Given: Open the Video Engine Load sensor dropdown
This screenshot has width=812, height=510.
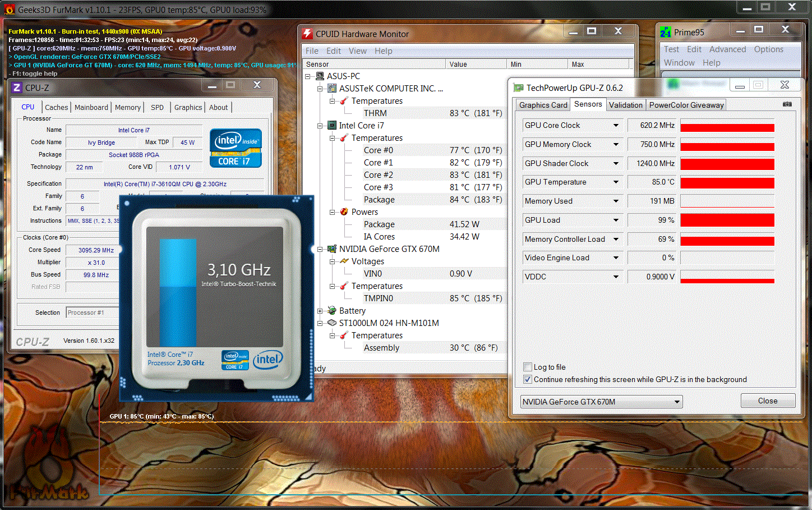Looking at the screenshot, I should click(x=616, y=258).
